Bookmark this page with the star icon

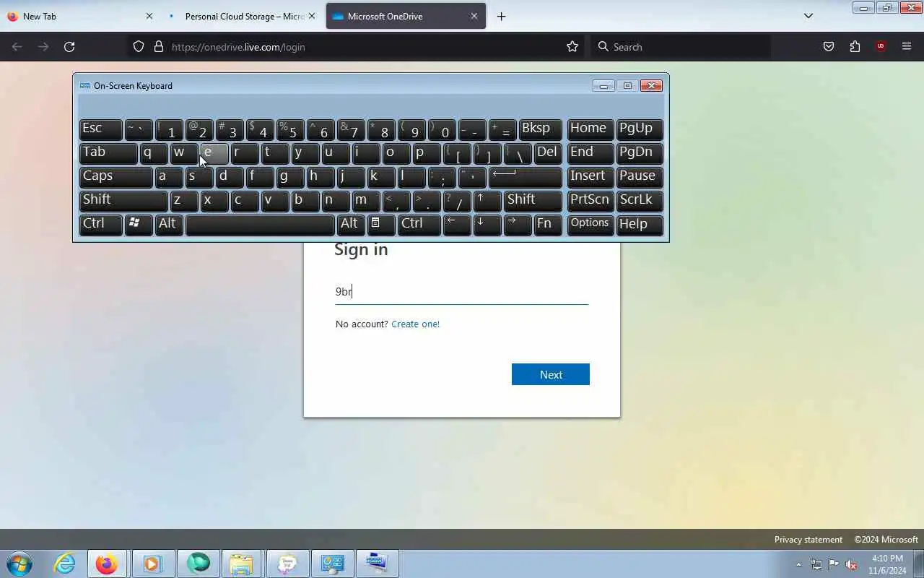click(x=572, y=47)
